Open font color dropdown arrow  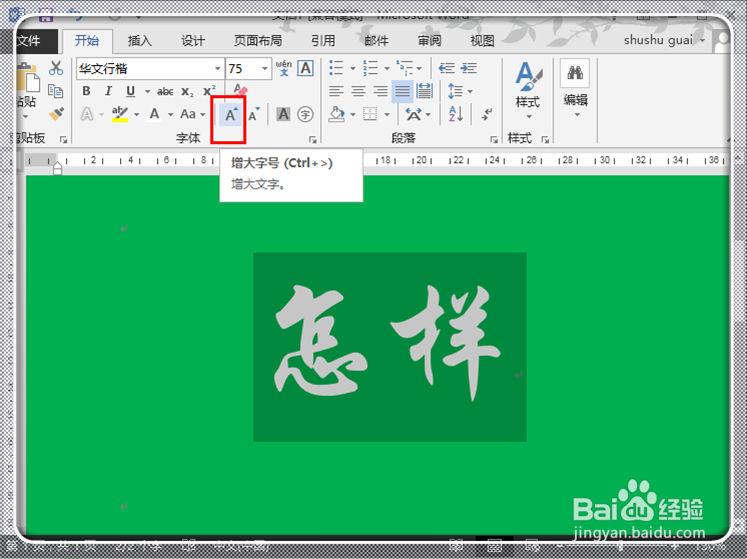170,114
